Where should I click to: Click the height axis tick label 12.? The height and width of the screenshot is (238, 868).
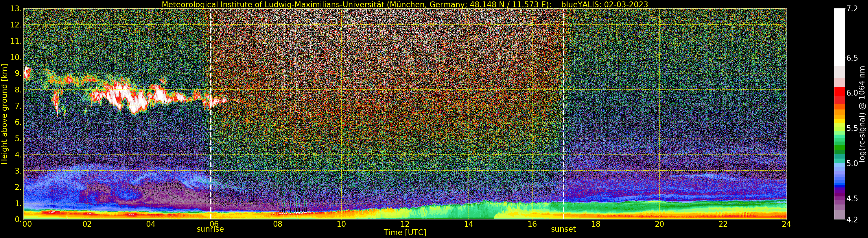tap(16, 25)
